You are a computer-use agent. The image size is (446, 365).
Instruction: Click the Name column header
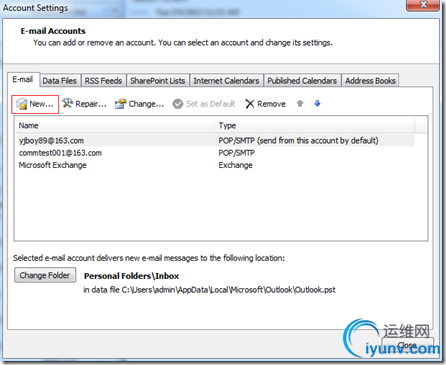[115, 126]
